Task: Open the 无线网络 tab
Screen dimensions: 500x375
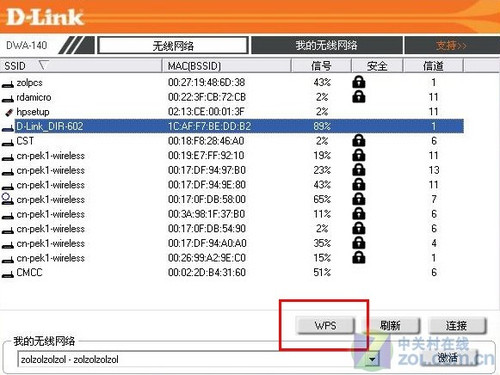Action: [x=173, y=45]
